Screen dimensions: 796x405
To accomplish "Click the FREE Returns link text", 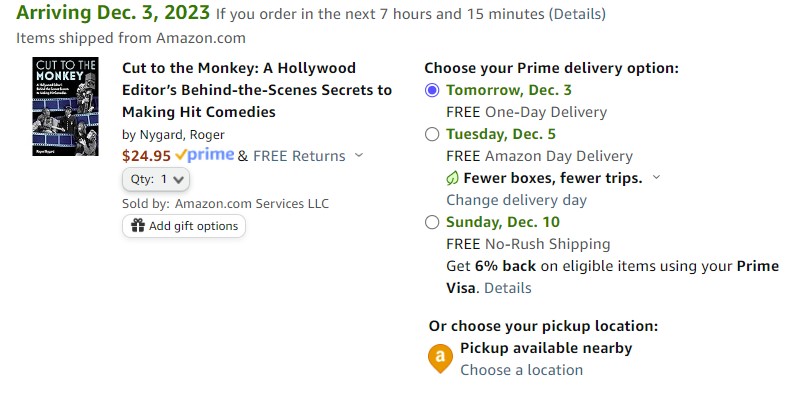I will [299, 156].
